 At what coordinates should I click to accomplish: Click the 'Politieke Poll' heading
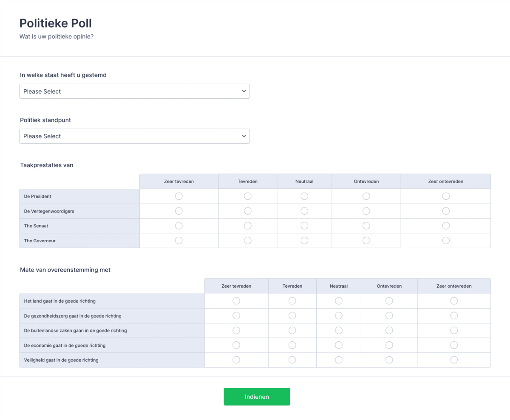55,23
